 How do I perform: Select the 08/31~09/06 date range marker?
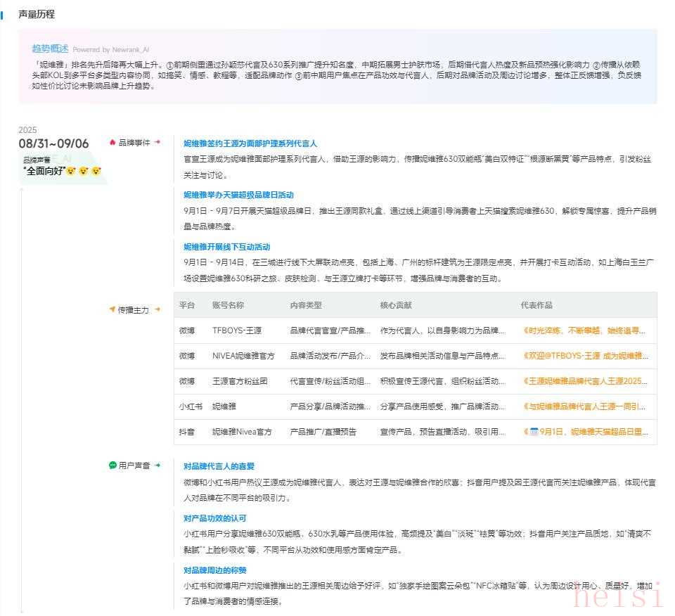[53, 143]
